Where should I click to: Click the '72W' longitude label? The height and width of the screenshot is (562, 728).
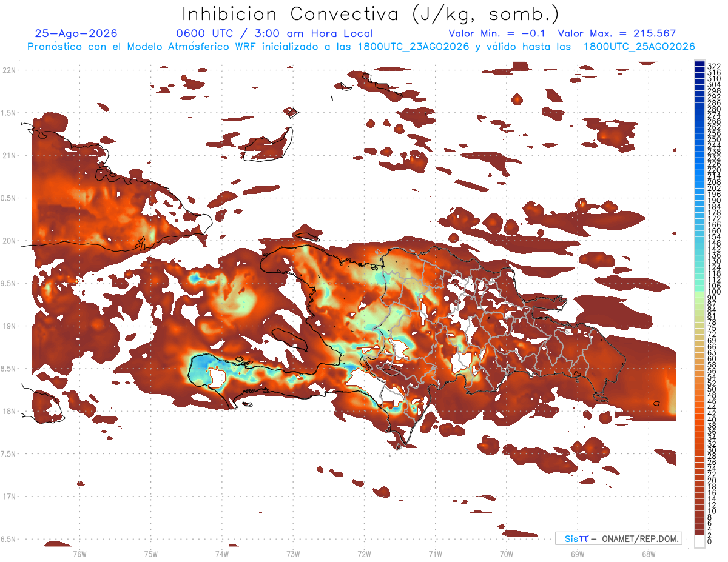(364, 554)
